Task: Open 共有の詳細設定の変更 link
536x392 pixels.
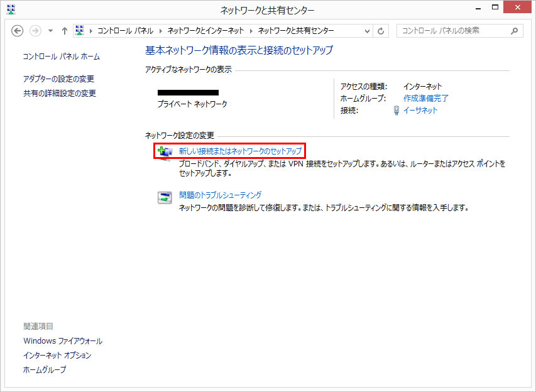Action: [60, 94]
